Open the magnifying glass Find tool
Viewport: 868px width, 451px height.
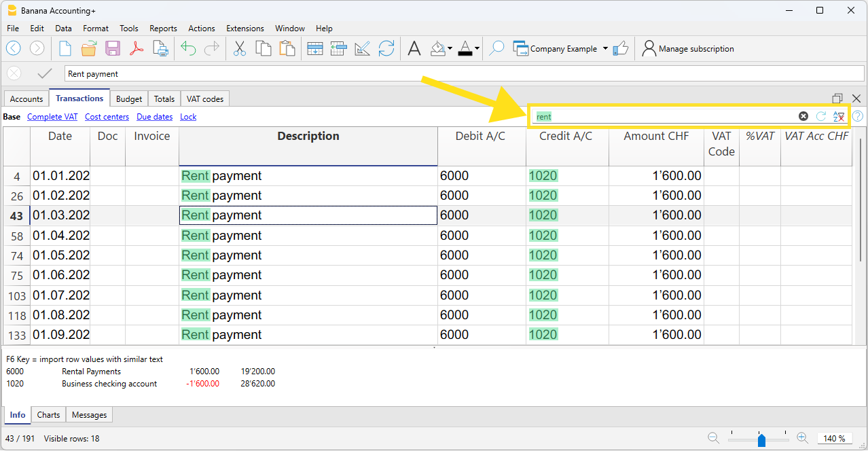click(x=496, y=49)
